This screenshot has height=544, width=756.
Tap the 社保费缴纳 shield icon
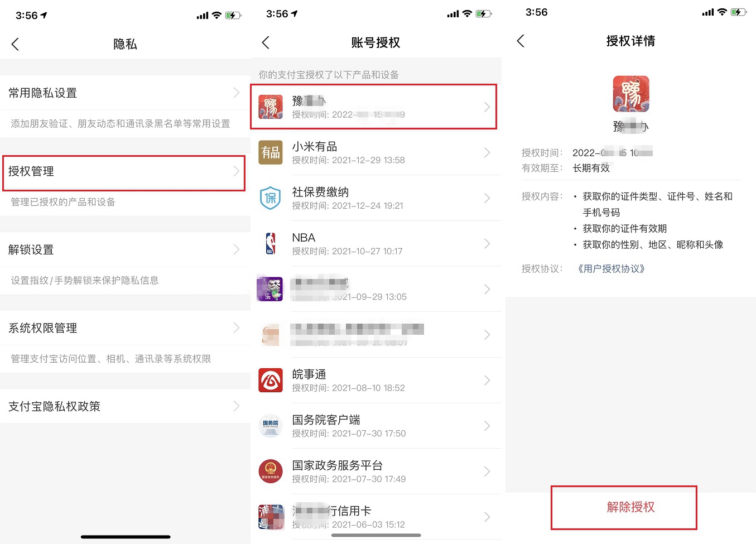pyautogui.click(x=271, y=198)
